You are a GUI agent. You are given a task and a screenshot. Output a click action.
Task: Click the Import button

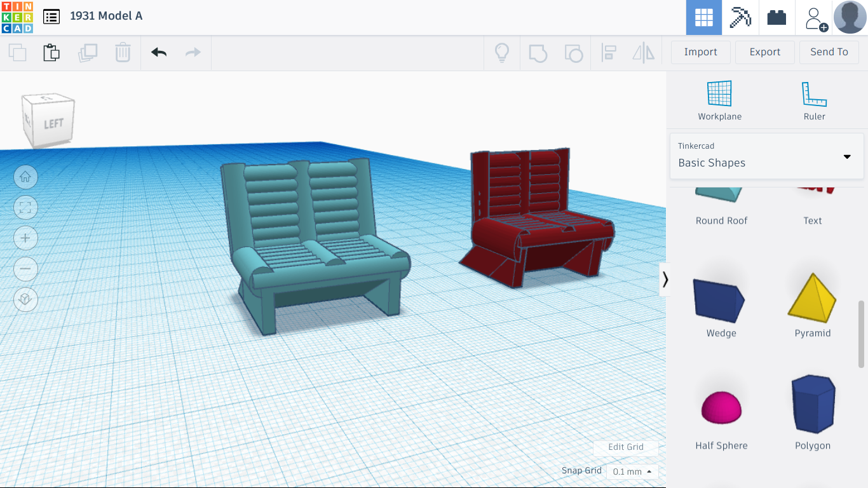point(701,52)
